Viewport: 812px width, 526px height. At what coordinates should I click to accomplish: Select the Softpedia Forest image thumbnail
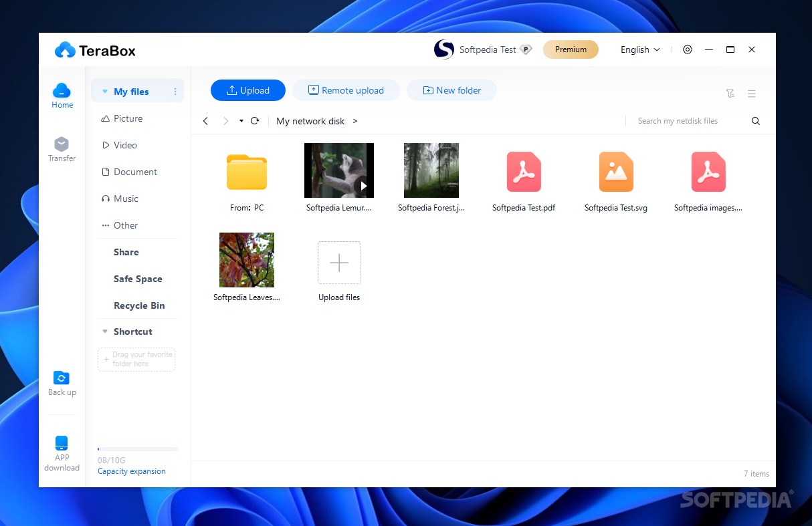(x=431, y=170)
